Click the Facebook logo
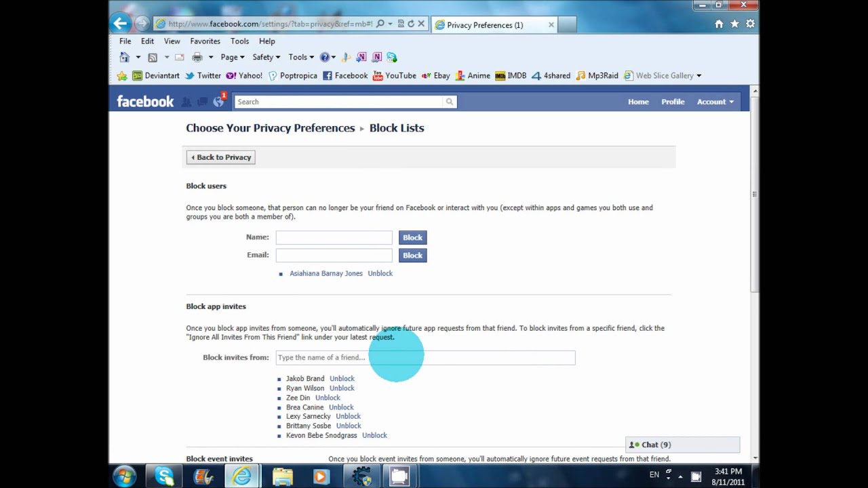Image resolution: width=868 pixels, height=488 pixels. click(145, 102)
